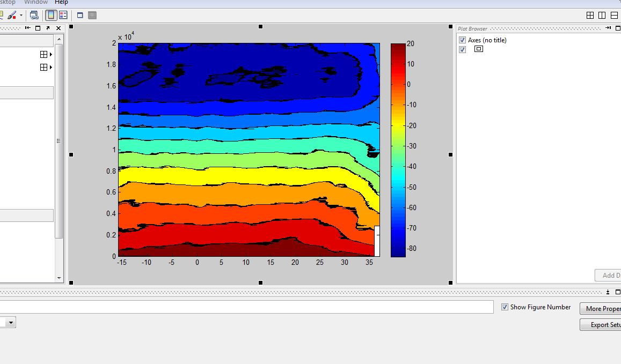Toggle visibility checkbox of the contour object
The height and width of the screenshot is (364, 621).
(462, 49)
